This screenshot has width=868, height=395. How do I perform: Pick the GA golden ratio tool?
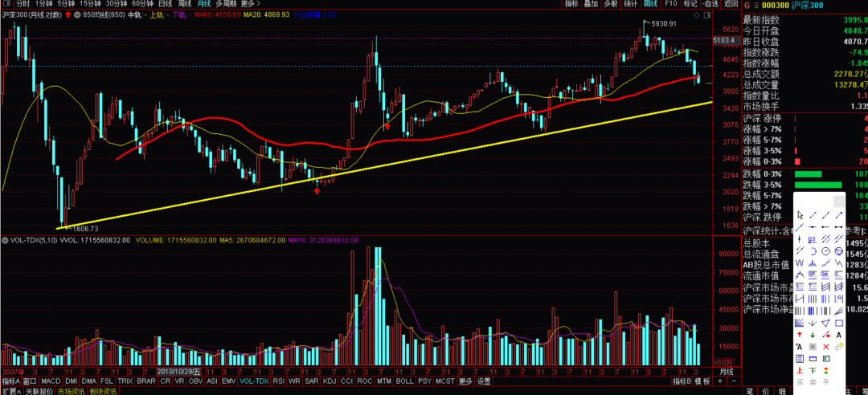click(x=826, y=275)
